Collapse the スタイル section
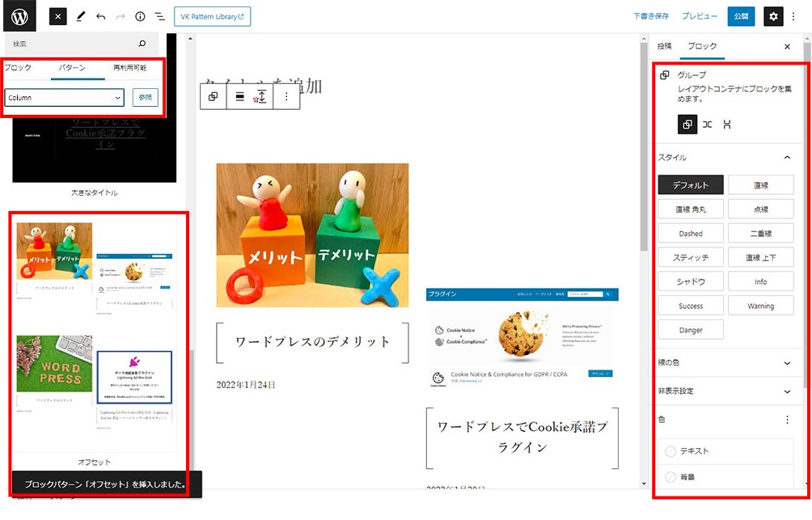Image resolution: width=812 pixels, height=520 pixels. [x=787, y=157]
